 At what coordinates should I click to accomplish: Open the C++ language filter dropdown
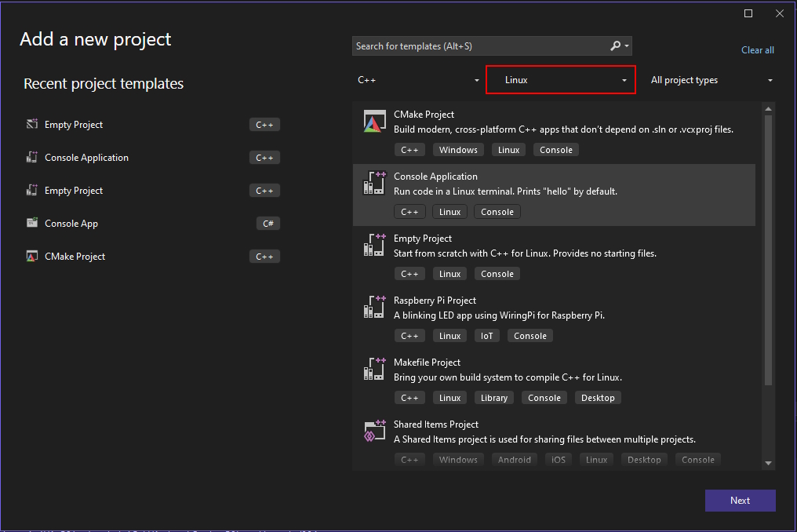point(418,80)
